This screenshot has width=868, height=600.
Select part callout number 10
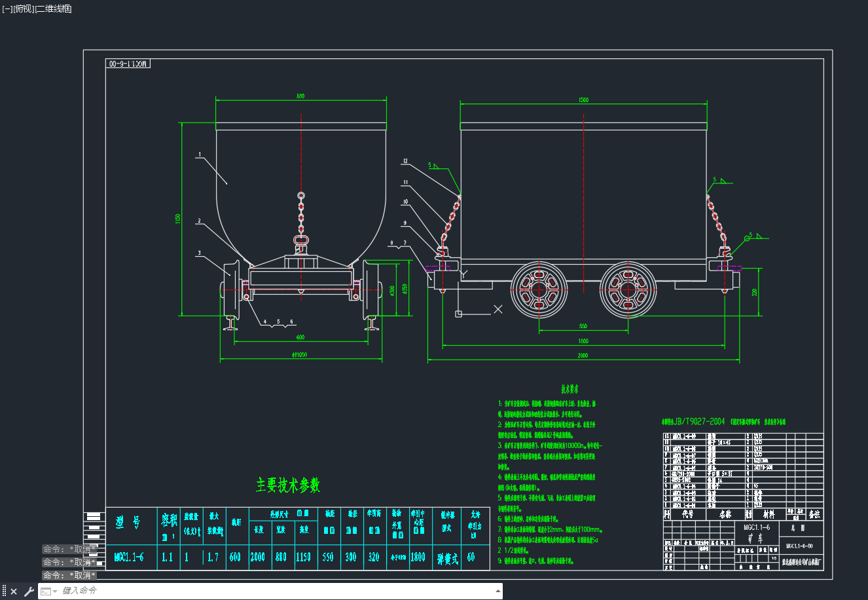click(405, 202)
